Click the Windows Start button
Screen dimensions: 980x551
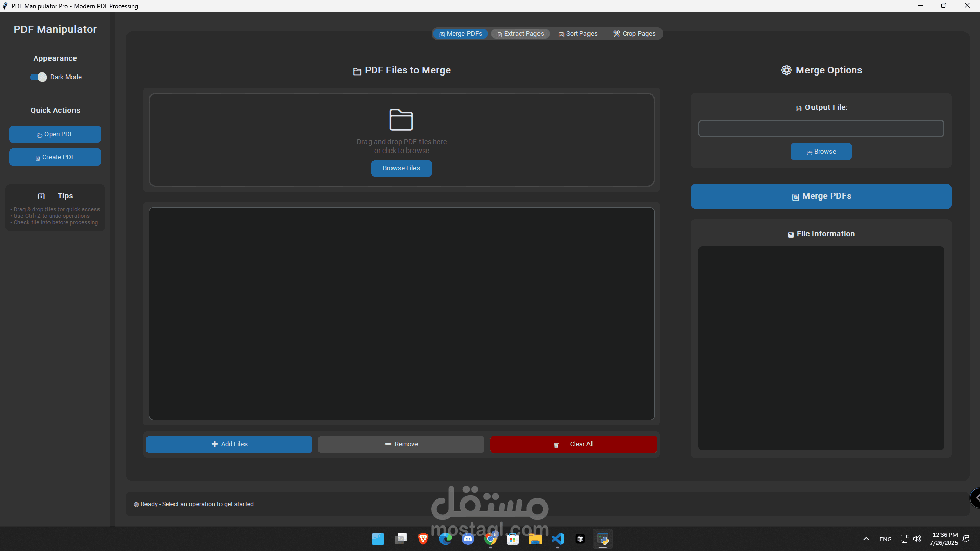[x=378, y=539]
